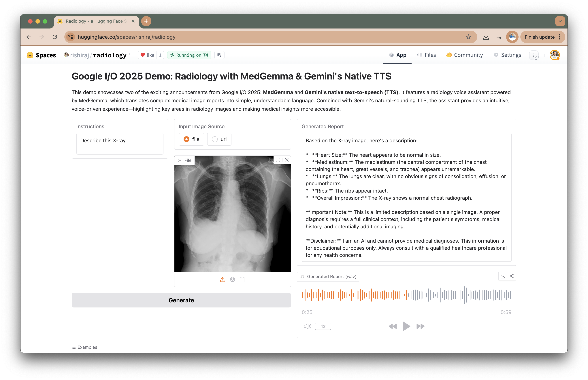588x380 pixels.
Task: Change the 1x playback speed
Action: 323,326
